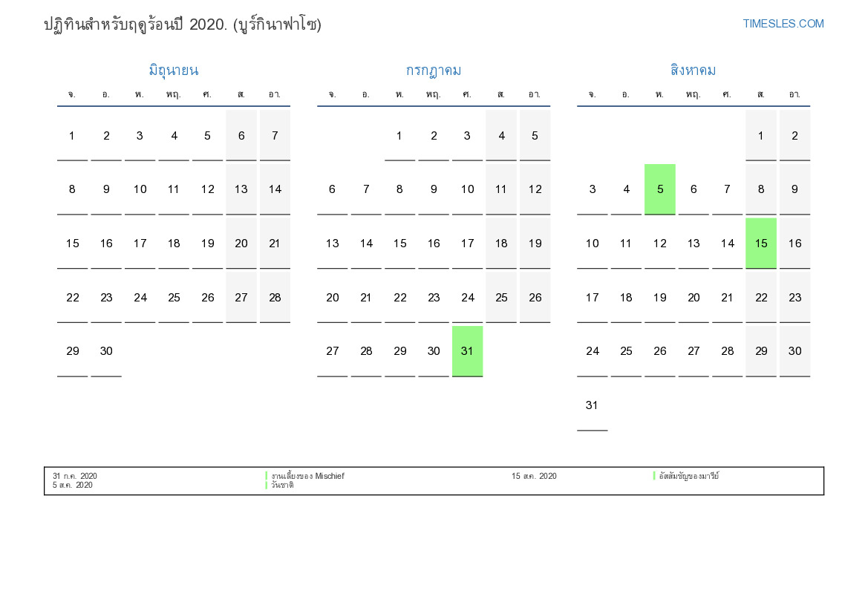Open the TIMESLES.COM link
Viewport: 868px width, 614px height.
(783, 24)
